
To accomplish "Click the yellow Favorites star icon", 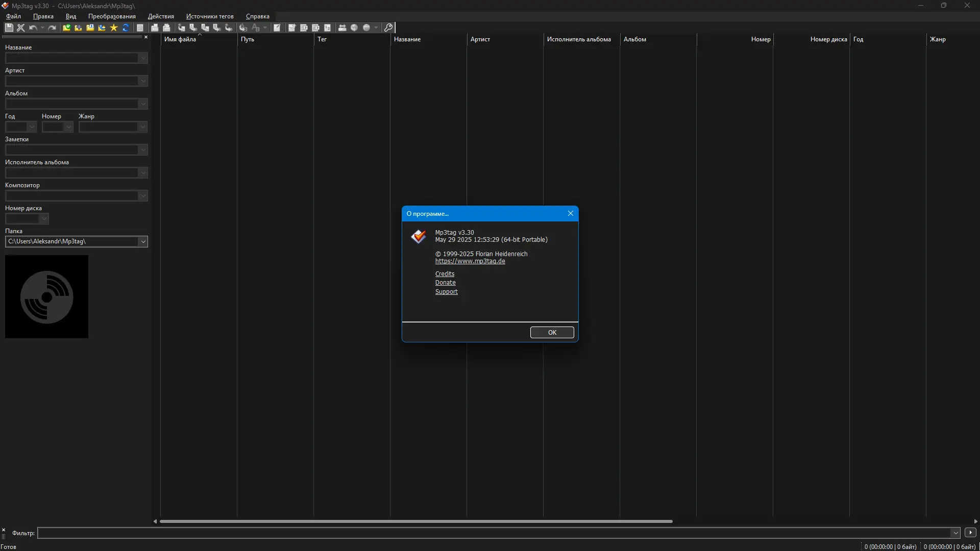I will (x=114, y=28).
